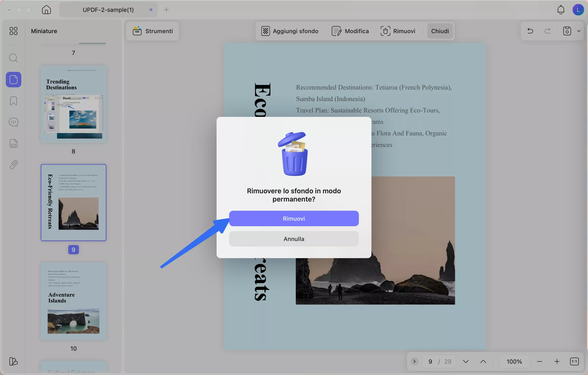The image size is (588, 375).
Task: Click the home icon
Action: [x=46, y=10]
